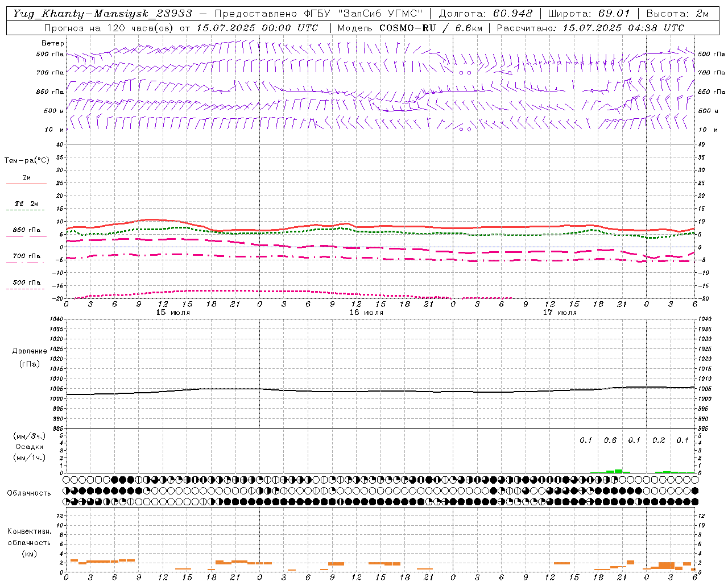This screenshot has height=582, width=728.
Task: Select the 15 июля date label
Action: tap(173, 313)
